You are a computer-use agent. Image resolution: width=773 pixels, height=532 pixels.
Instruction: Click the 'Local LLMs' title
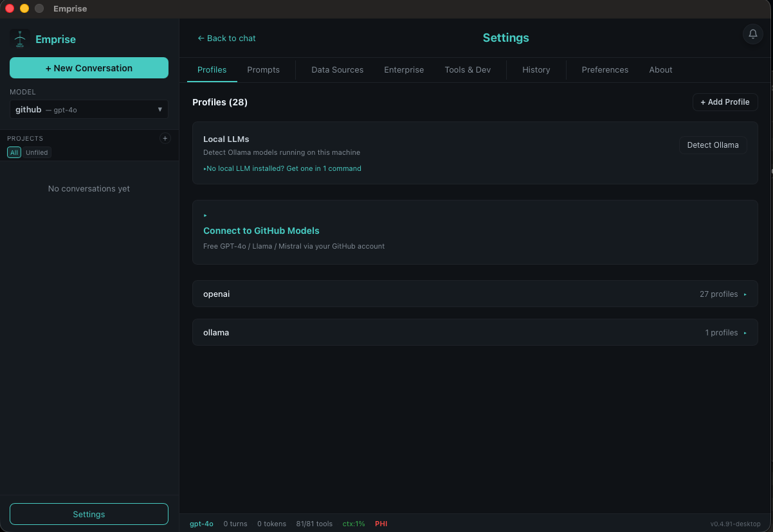pos(226,139)
